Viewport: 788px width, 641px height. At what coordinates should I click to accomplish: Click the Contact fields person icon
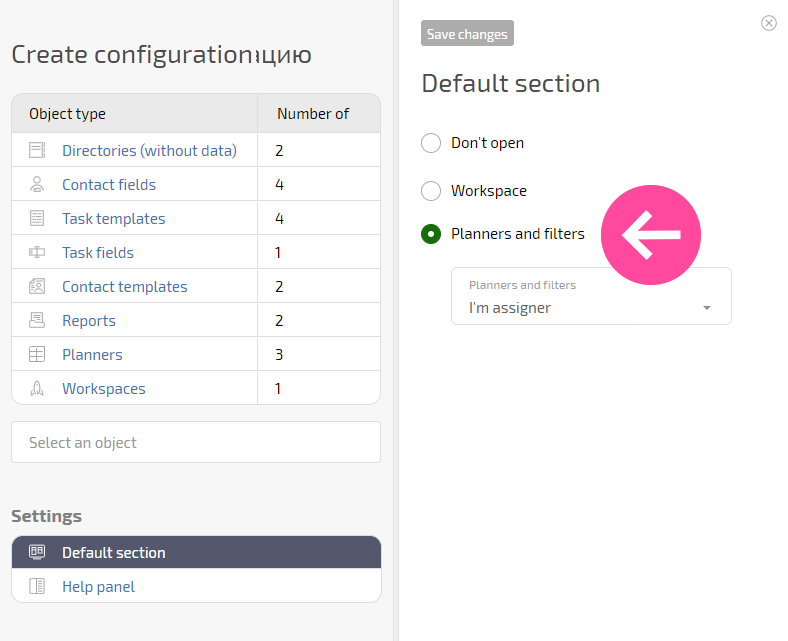point(37,184)
